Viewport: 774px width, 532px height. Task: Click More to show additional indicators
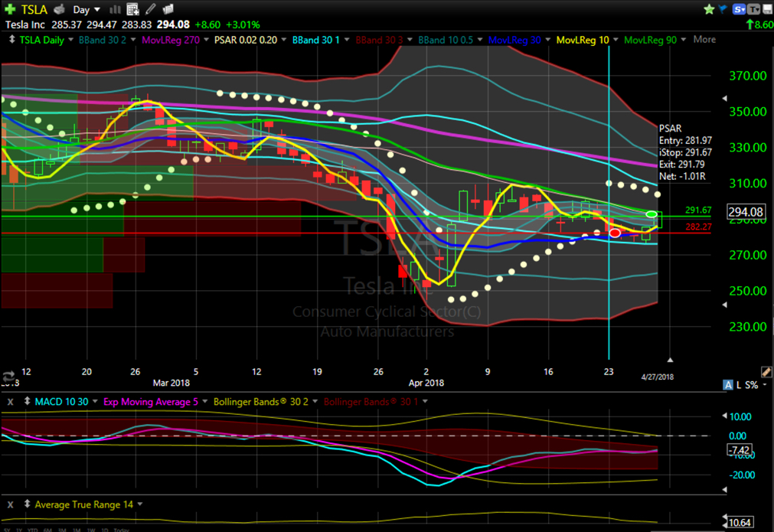tap(704, 40)
